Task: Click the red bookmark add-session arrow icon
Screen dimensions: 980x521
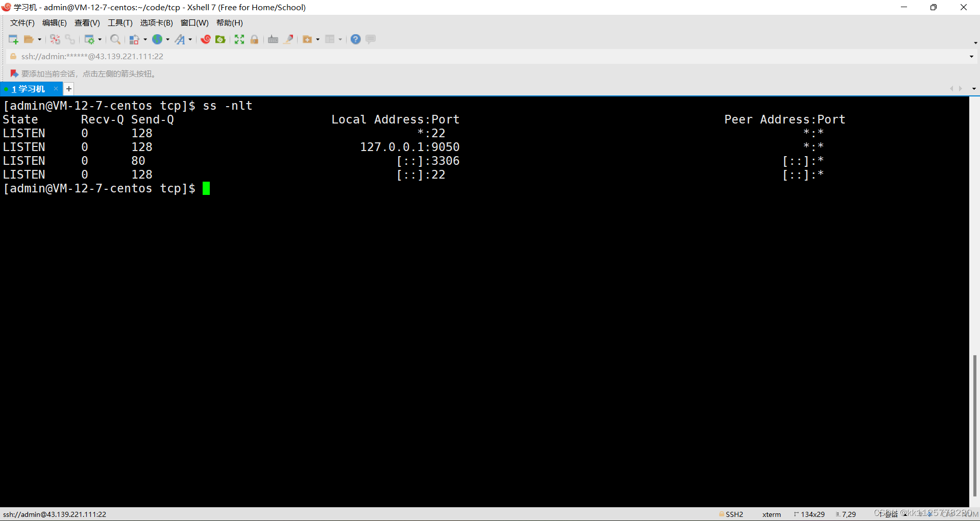Action: [14, 74]
